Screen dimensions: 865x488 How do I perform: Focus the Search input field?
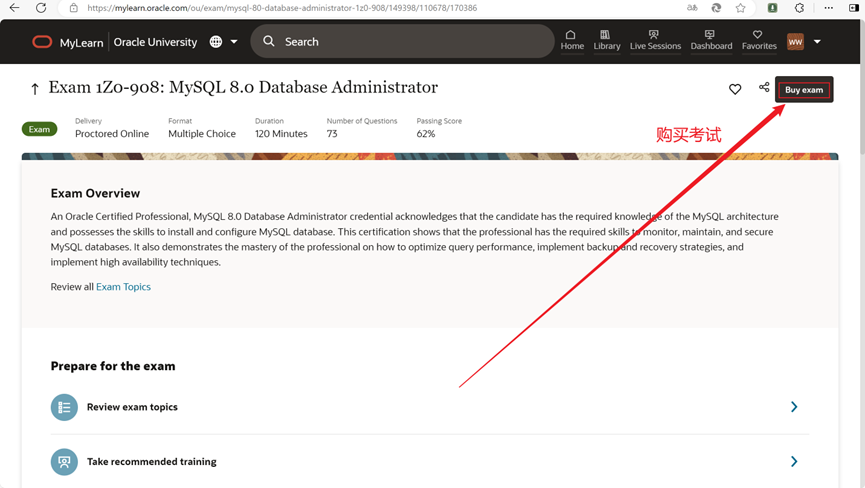click(402, 41)
